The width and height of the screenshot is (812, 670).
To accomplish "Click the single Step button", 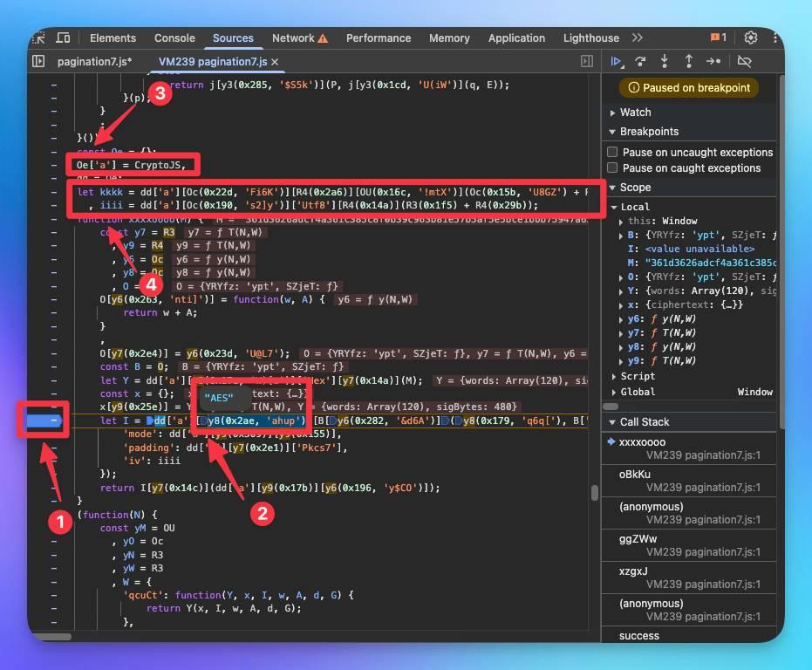I will point(713,62).
